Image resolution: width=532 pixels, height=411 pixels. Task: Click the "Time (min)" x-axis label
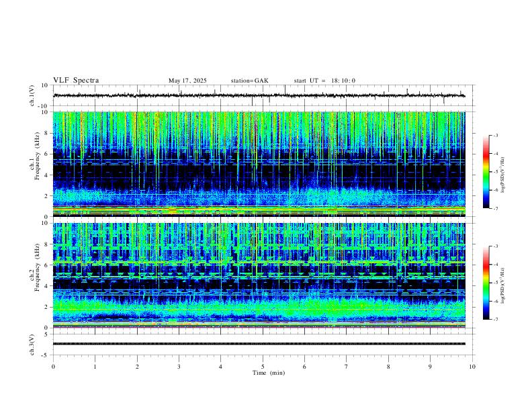coord(269,373)
